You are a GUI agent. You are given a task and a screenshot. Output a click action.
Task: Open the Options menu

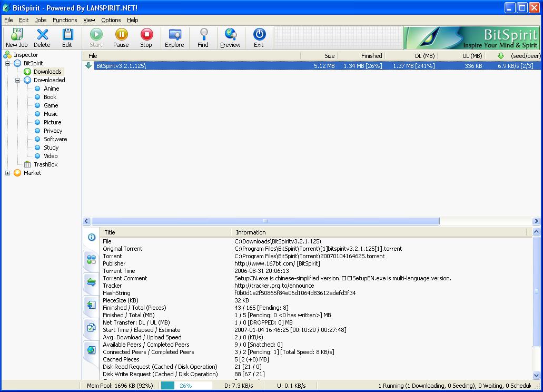click(x=111, y=20)
